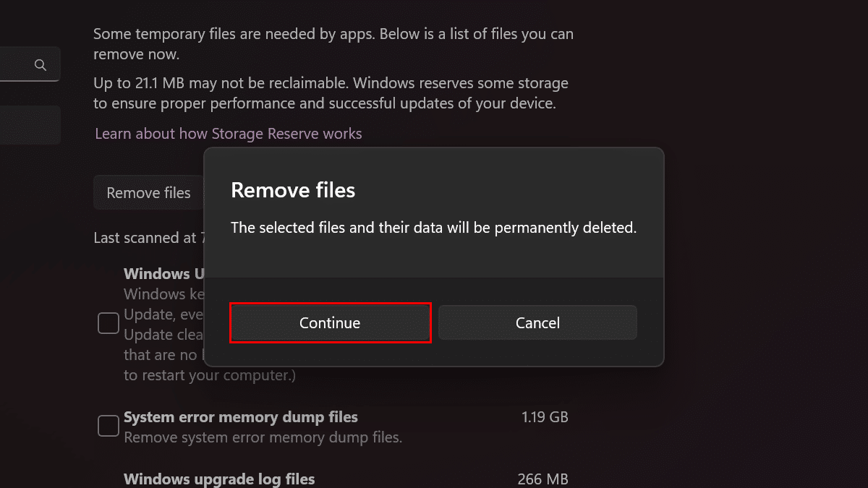Open the Storage Reserve learn more link
The image size is (868, 488).
tap(229, 134)
